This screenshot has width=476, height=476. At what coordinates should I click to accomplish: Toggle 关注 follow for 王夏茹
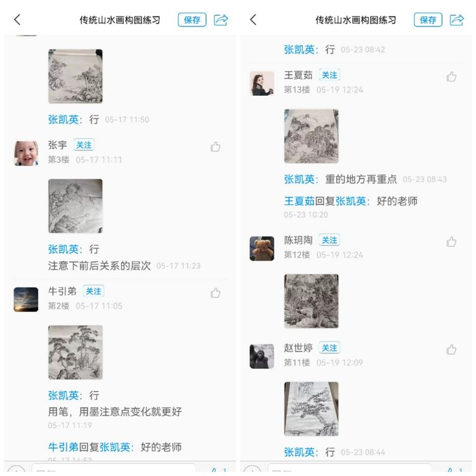click(329, 75)
